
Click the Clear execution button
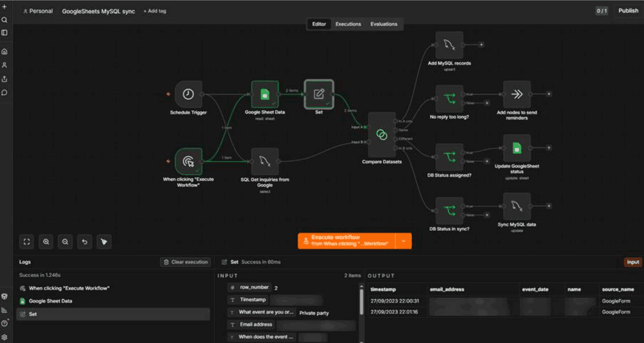coord(186,262)
